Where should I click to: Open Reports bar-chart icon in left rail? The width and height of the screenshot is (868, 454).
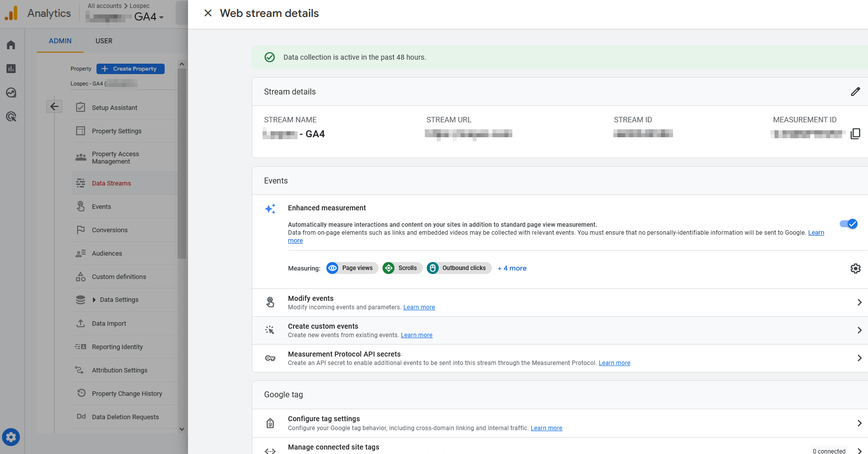pos(11,69)
